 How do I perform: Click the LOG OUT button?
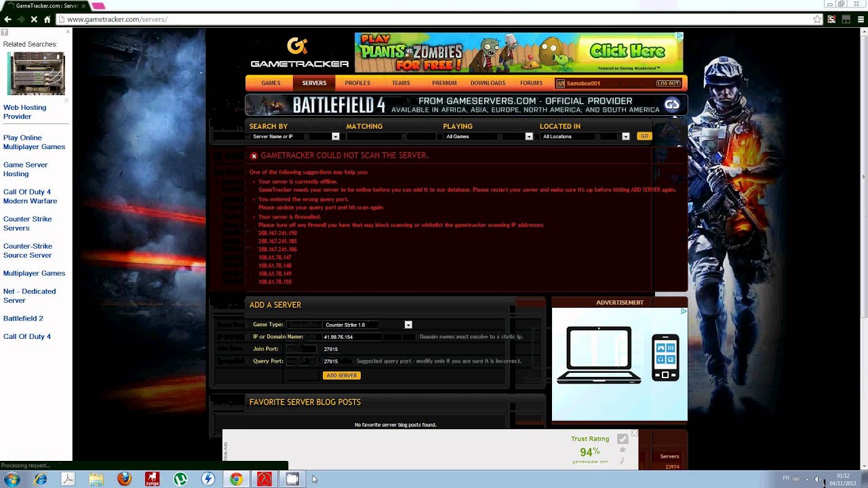coord(668,83)
